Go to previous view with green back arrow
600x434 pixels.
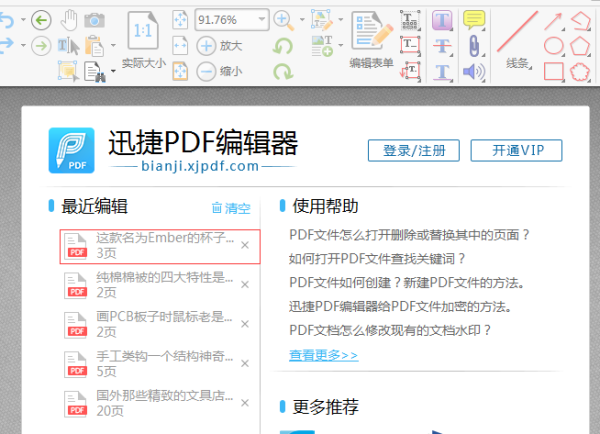[41, 20]
